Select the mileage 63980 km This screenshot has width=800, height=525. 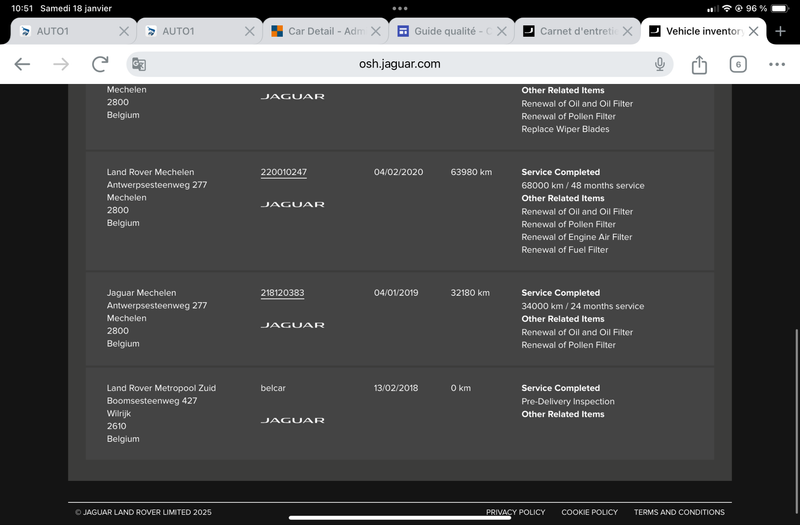click(471, 172)
